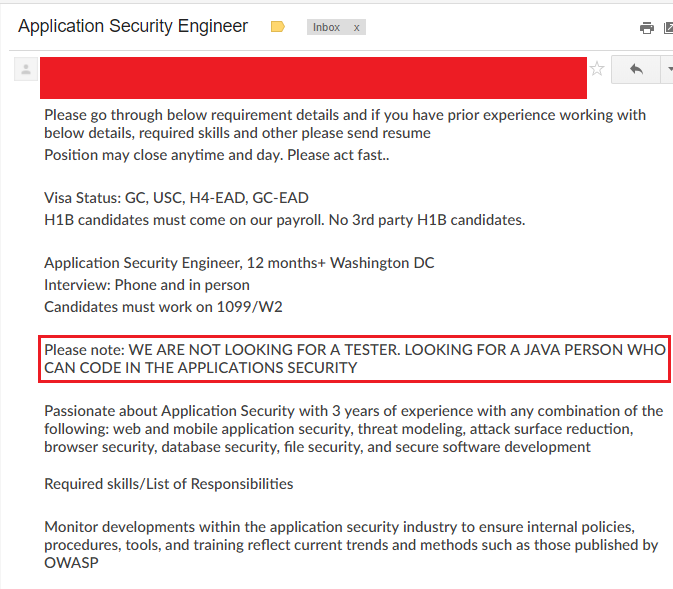Click the 12 months+ Washington DC line

[239, 263]
